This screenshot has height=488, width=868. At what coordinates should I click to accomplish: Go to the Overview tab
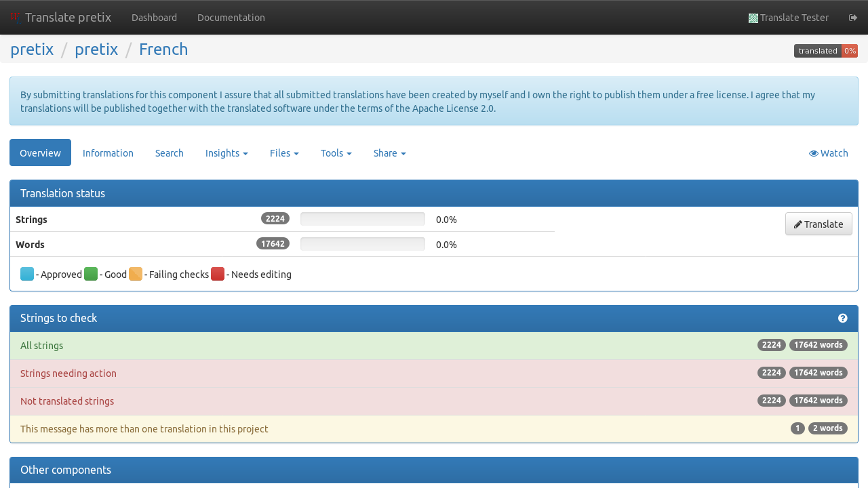pos(40,153)
